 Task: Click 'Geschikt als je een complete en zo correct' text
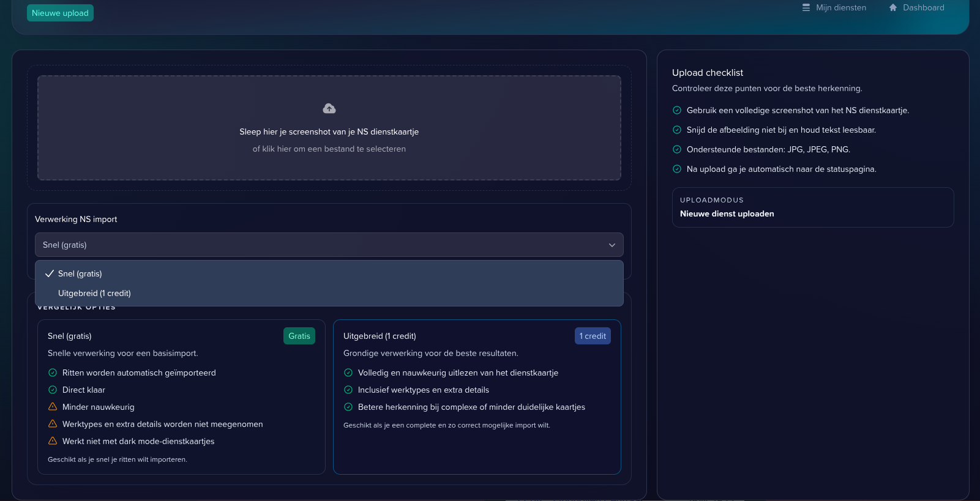(x=447, y=425)
